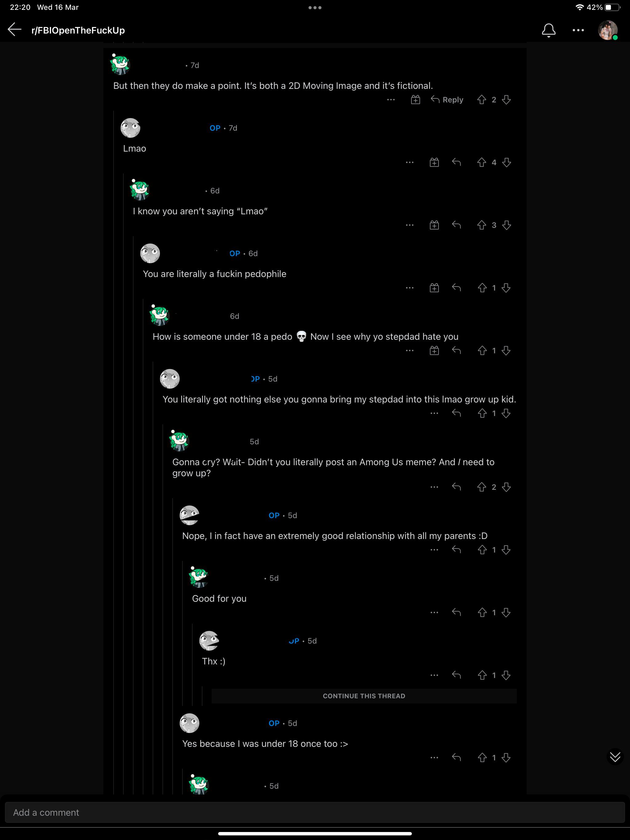
Task: Upvote the "I know you aren't saying Lmao" comment
Action: tap(481, 225)
